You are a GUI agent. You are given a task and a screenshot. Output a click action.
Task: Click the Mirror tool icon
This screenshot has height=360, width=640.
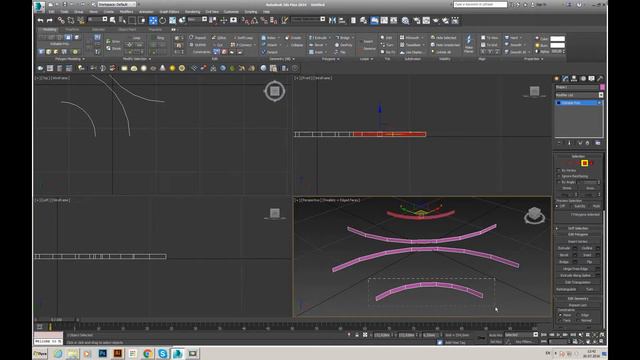click(333, 20)
